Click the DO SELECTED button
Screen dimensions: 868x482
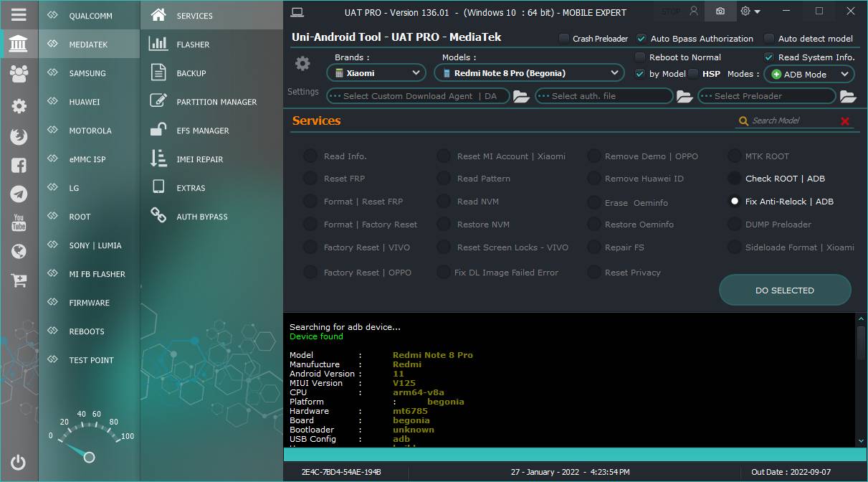pos(785,290)
